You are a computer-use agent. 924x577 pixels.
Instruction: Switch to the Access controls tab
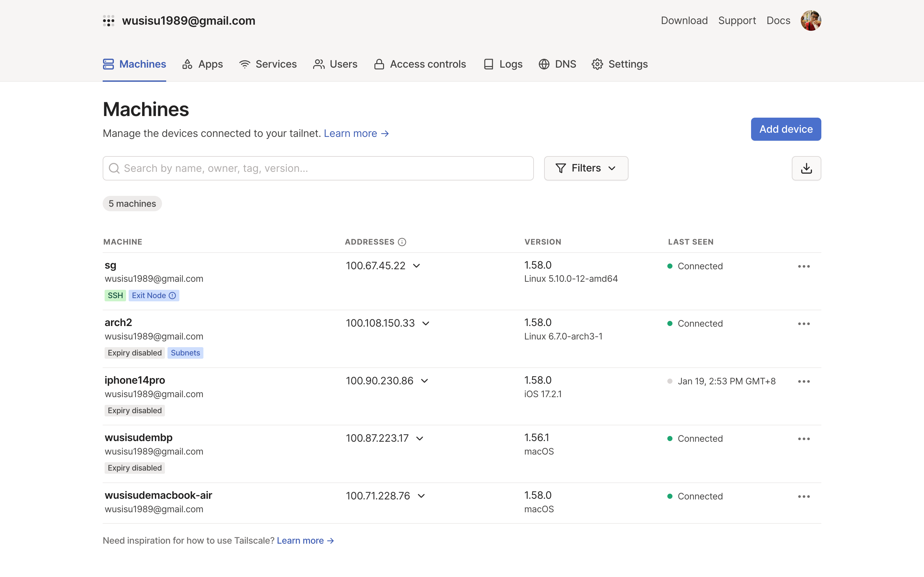coord(420,64)
